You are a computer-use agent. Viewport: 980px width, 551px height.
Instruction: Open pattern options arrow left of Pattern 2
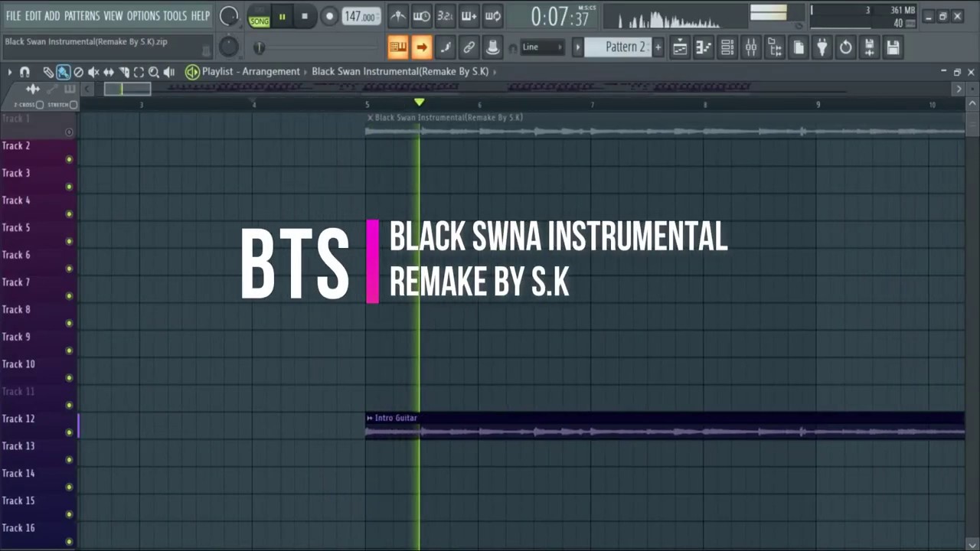click(x=578, y=47)
